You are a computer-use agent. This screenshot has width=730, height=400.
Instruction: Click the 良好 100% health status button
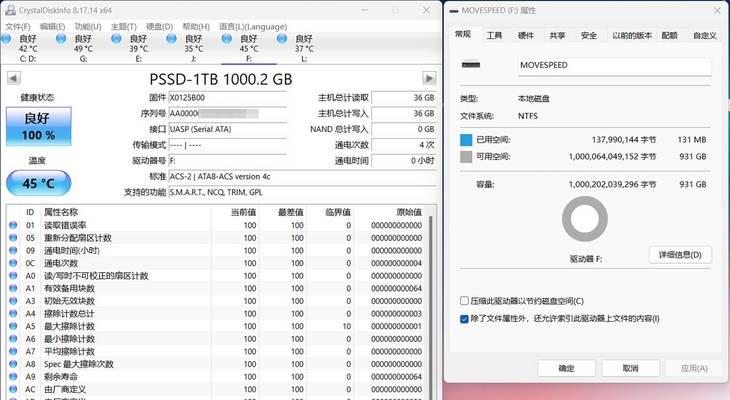(39, 126)
